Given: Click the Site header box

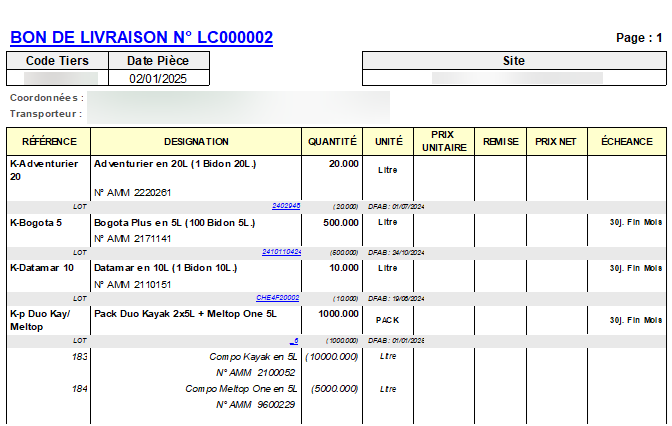Looking at the screenshot, I should [x=513, y=61].
